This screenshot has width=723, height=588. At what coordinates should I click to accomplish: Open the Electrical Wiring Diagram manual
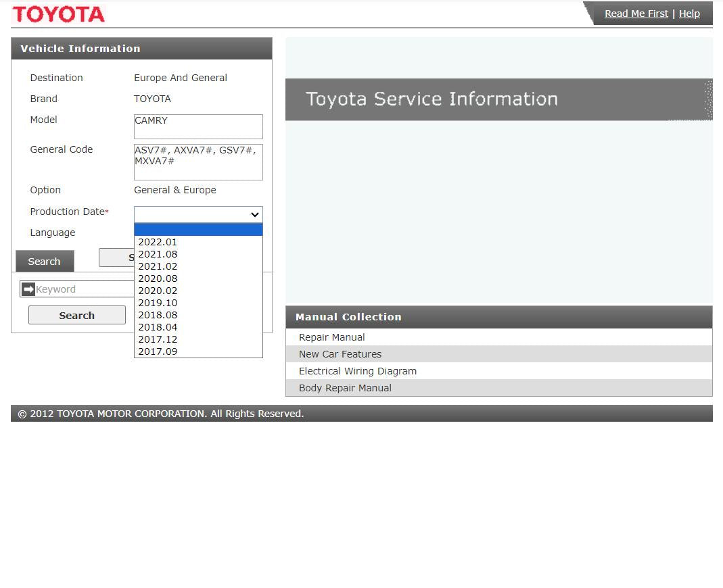click(x=357, y=371)
